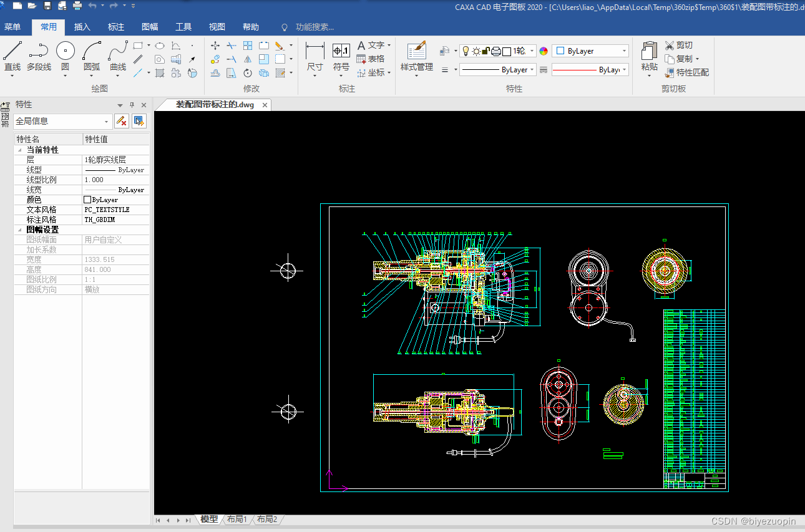Screen dimensions: 805x532
Task: Click the 特性匹配 match properties icon
Action: (x=670, y=72)
